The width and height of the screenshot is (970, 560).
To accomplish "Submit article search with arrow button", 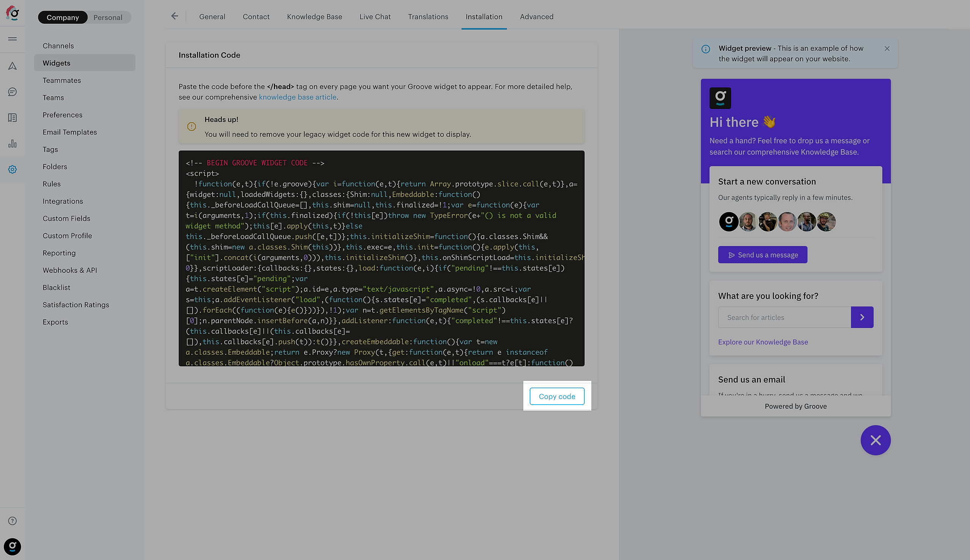I will pos(862,317).
